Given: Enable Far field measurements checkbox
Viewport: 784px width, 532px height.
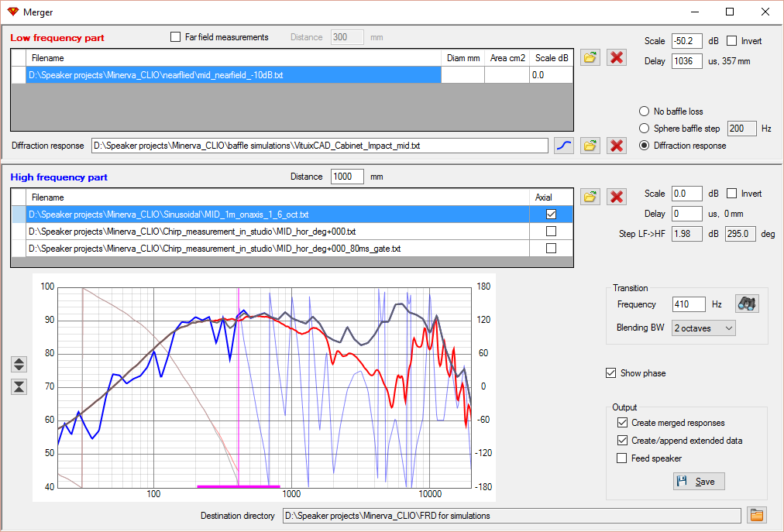Looking at the screenshot, I should [x=176, y=37].
